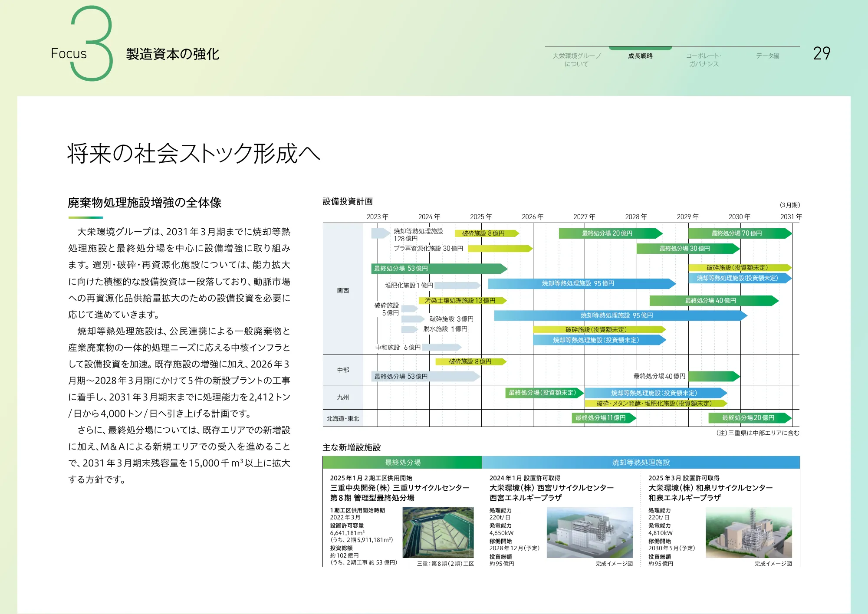The image size is (868, 614).
Task: Expand the 中部 region section
Action: (343, 370)
